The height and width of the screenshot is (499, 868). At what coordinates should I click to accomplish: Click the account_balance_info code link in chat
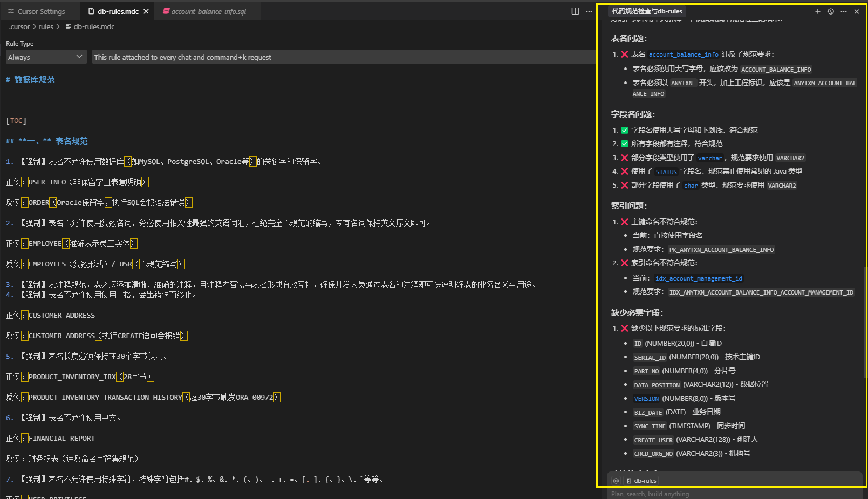pos(684,54)
